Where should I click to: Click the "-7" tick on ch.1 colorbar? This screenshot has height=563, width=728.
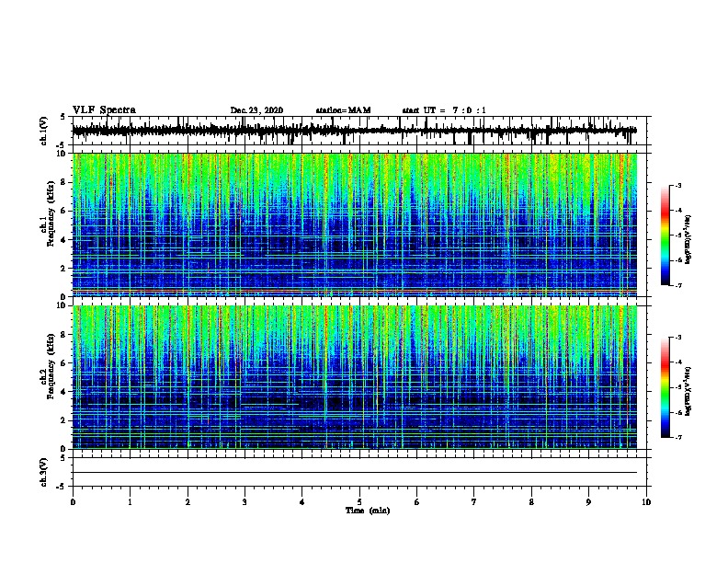click(677, 285)
